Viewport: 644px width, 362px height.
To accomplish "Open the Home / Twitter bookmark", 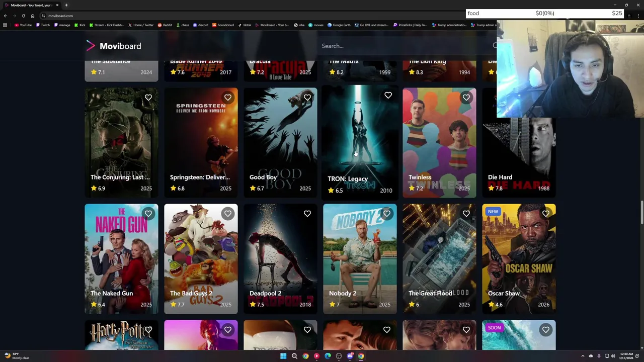I will coord(140,25).
